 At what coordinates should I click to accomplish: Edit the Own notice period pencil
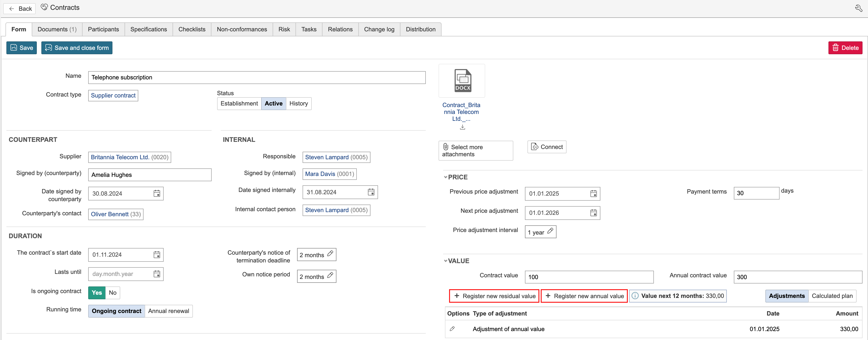pyautogui.click(x=330, y=275)
